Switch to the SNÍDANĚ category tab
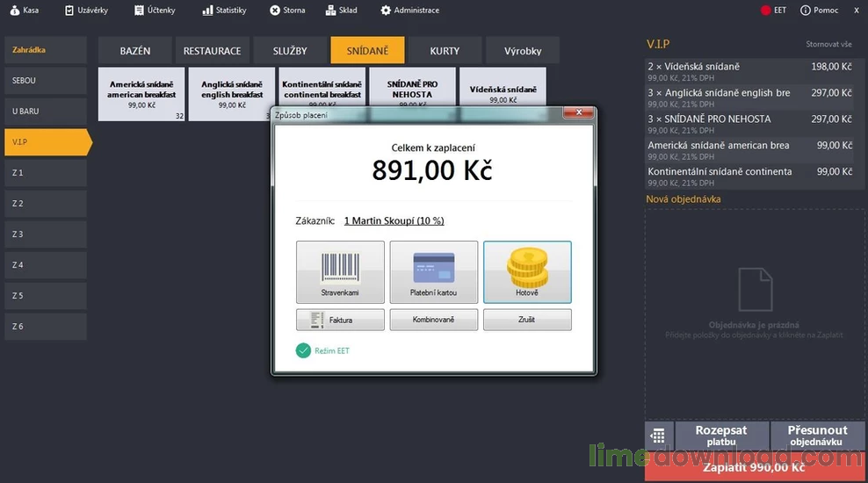Screen dimensions: 868x483 pos(367,50)
